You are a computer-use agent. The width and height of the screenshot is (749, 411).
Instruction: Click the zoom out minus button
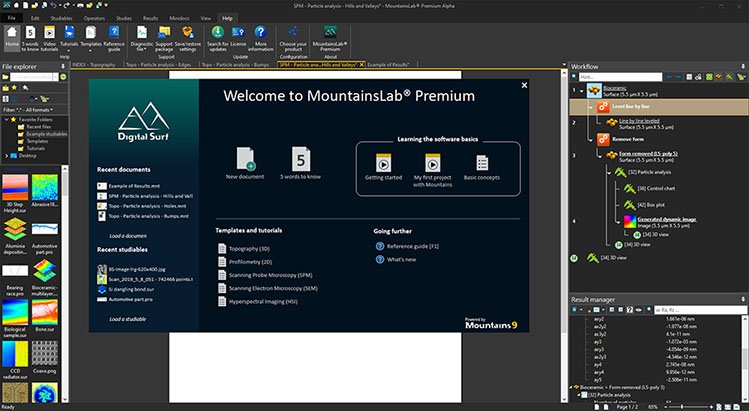coord(668,407)
